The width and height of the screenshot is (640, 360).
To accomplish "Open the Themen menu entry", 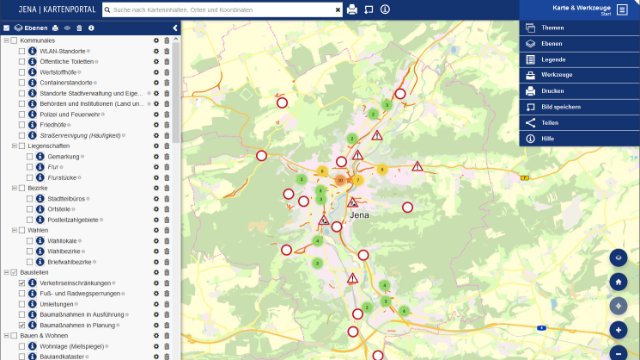I will (579, 28).
